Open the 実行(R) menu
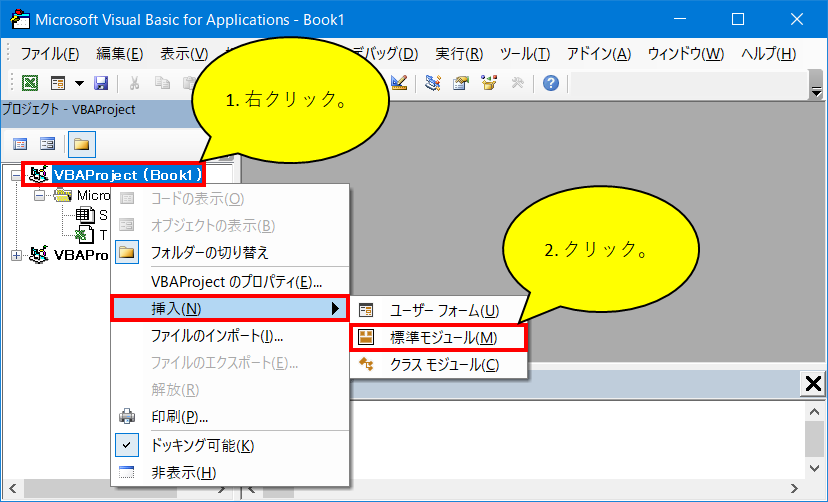 click(x=459, y=54)
